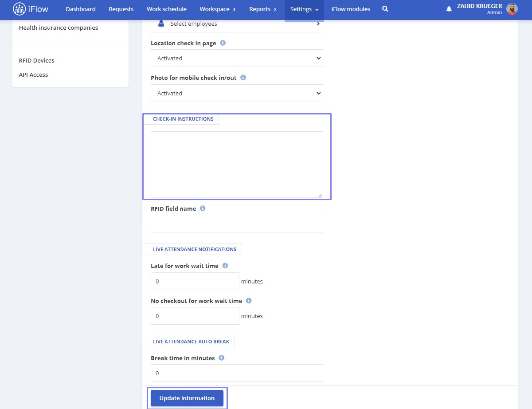532x409 pixels.
Task: Expand the Workspace menu
Action: (218, 9)
